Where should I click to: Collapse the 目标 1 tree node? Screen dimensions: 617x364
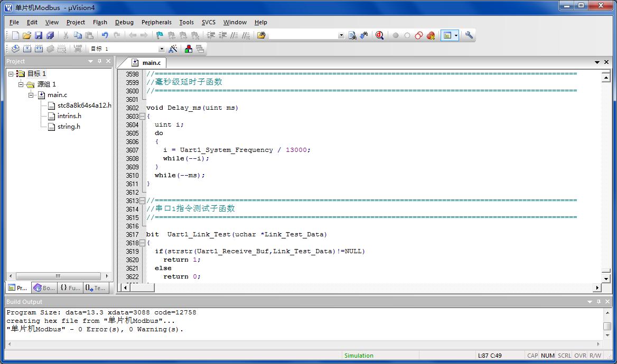point(11,73)
